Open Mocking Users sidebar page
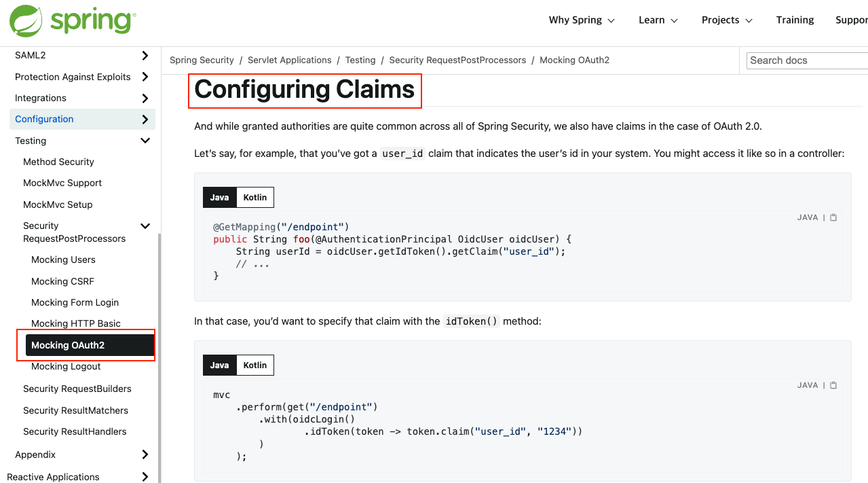Viewport: 868px width, 483px height. click(63, 260)
